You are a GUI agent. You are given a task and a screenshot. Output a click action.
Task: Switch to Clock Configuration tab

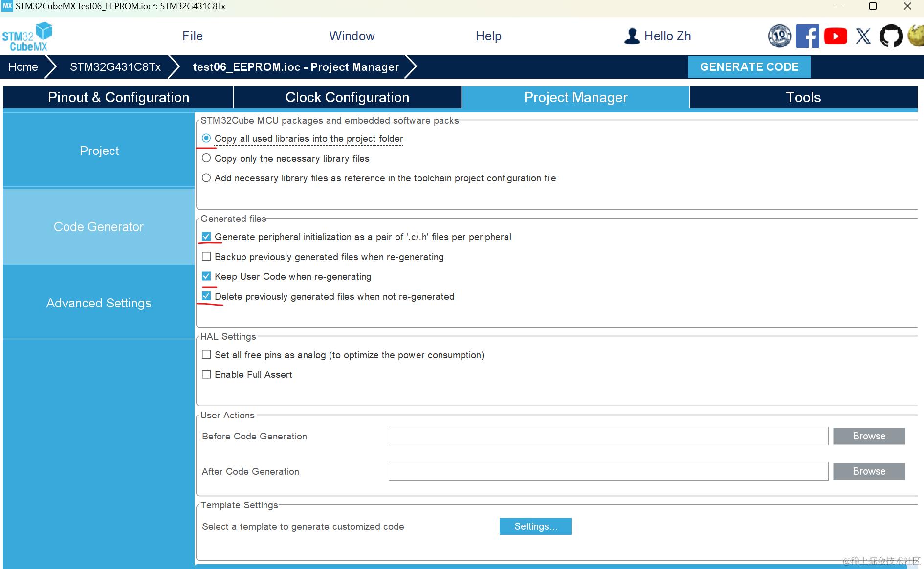pos(347,97)
